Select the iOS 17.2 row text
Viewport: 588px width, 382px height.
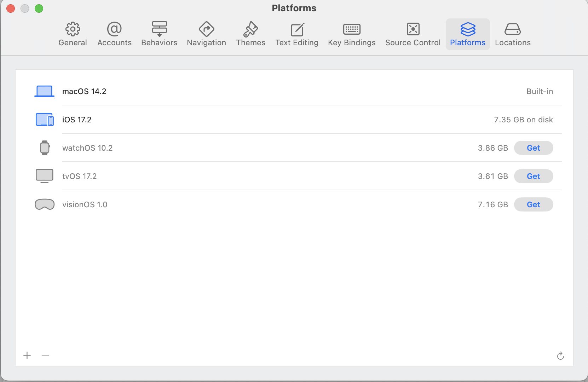(77, 120)
